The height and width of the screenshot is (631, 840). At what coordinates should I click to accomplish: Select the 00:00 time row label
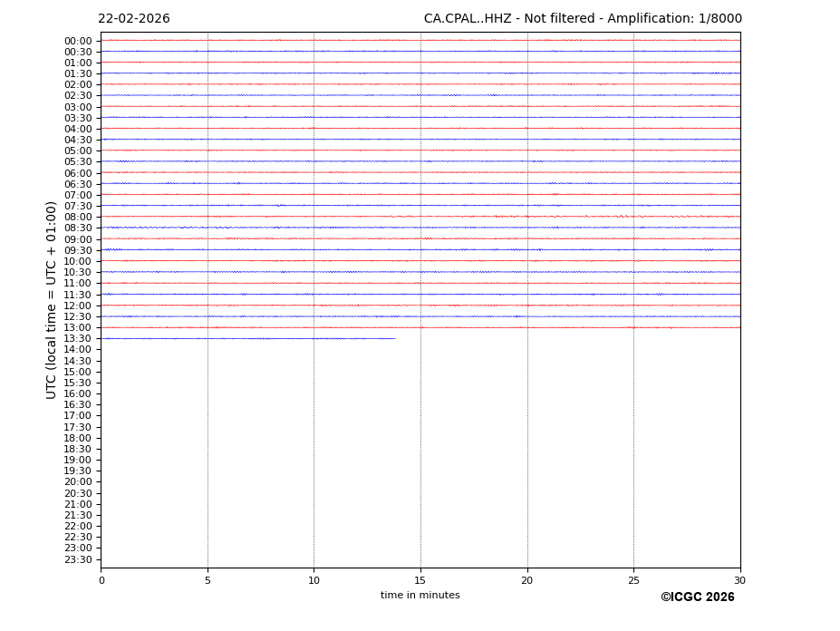pyautogui.click(x=78, y=41)
